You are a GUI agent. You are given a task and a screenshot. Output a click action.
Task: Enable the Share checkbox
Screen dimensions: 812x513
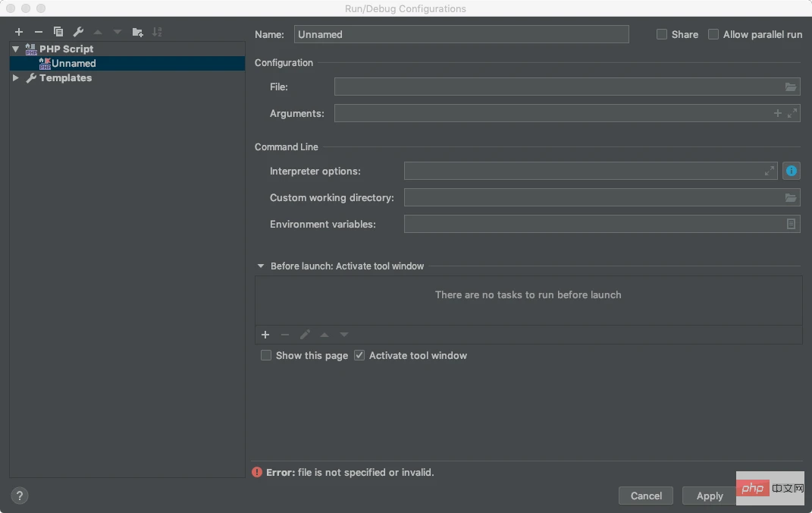[662, 34]
